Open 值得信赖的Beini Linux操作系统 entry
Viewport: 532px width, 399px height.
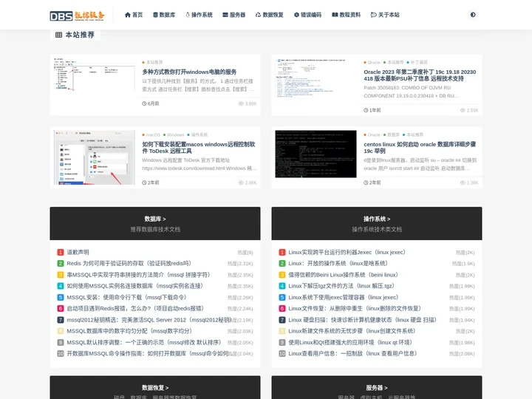pos(343,275)
